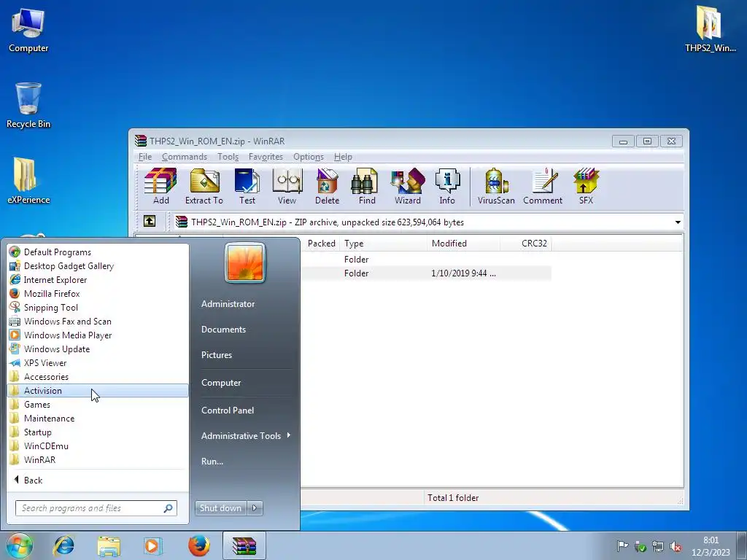Go Back to the main Start menu
Viewport: 747px width, 560px height.
tap(98, 480)
